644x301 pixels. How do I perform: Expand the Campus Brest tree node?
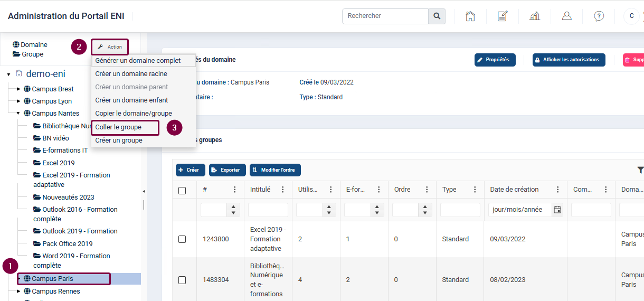19,89
